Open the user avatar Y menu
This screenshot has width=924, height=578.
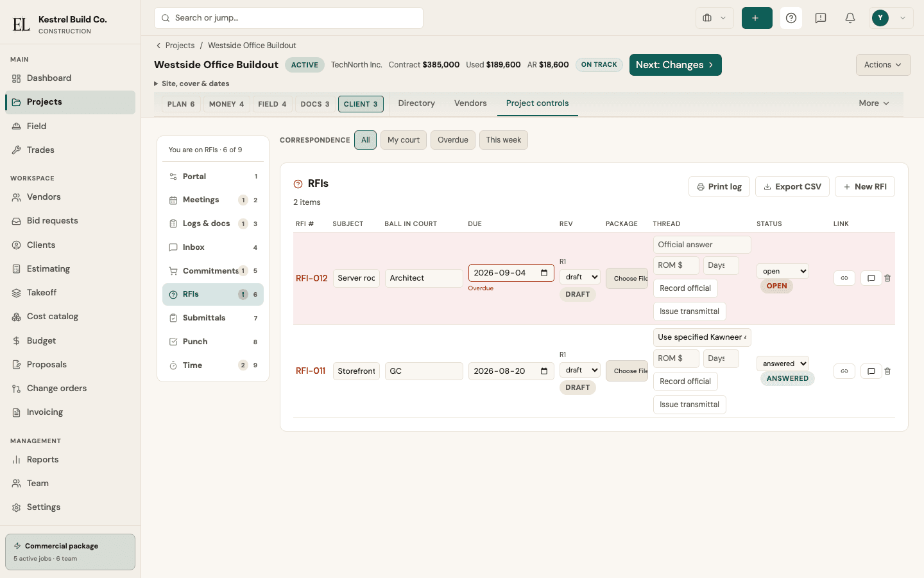click(891, 18)
